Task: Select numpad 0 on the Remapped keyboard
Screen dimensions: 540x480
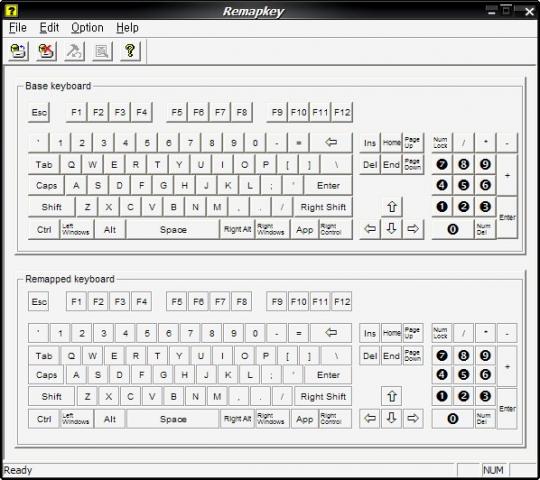Action: [453, 419]
